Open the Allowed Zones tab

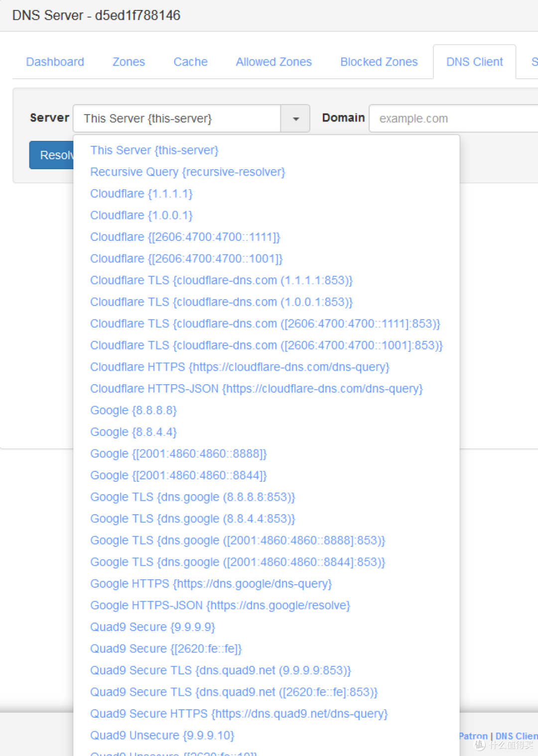click(x=273, y=62)
